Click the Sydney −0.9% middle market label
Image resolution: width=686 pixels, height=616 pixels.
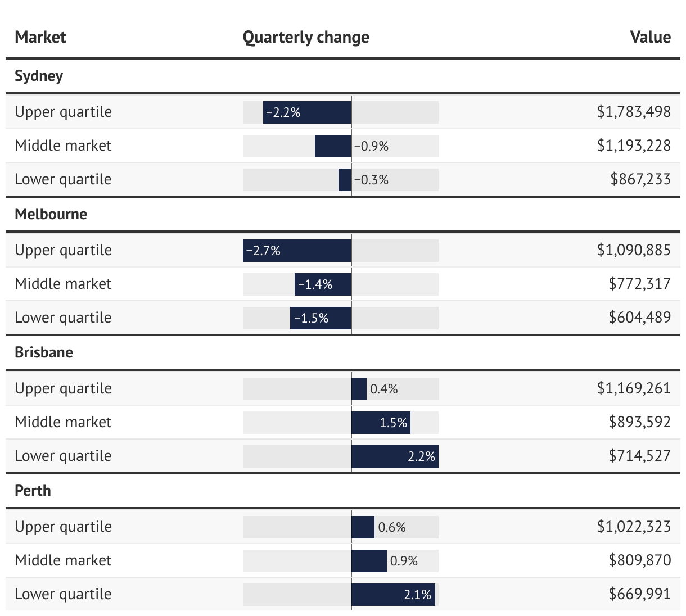click(371, 146)
